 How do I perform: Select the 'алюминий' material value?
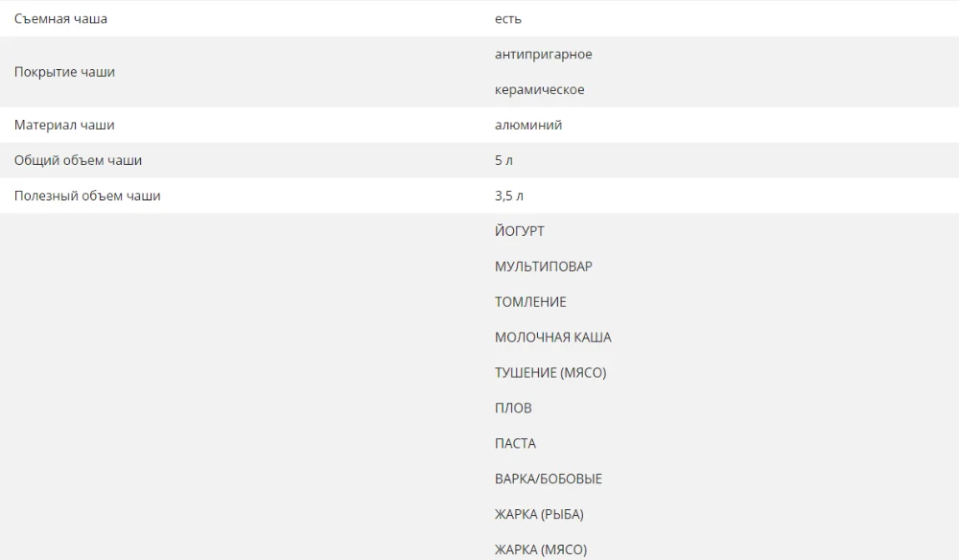527,126
